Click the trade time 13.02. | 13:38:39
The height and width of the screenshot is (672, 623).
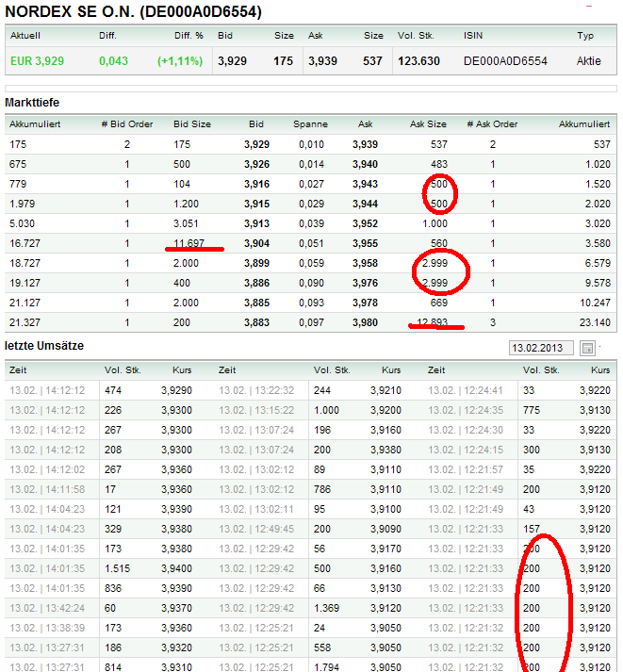47,628
